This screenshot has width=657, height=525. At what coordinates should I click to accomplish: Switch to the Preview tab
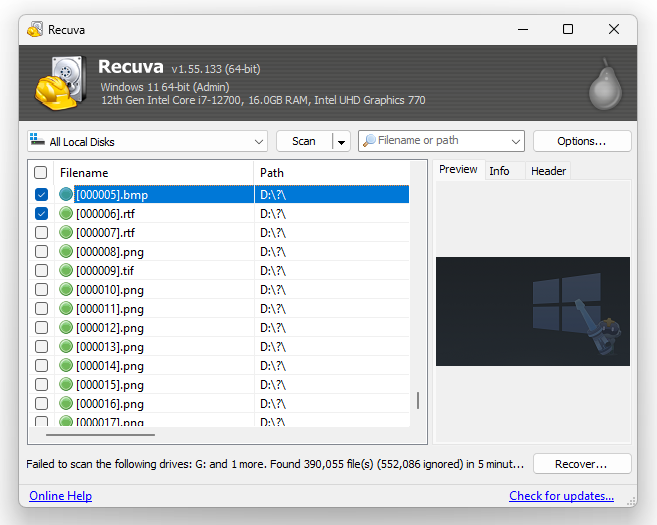458,169
